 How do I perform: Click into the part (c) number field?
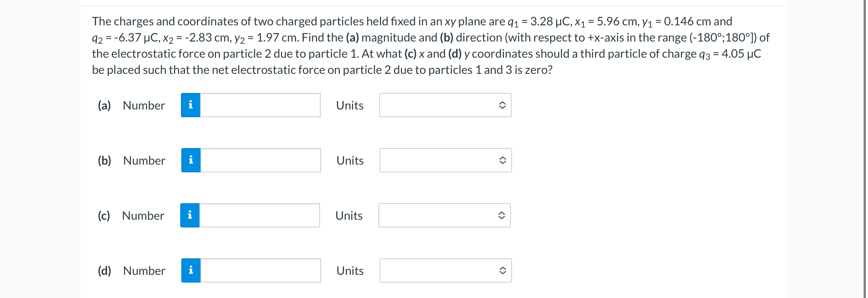(260, 215)
